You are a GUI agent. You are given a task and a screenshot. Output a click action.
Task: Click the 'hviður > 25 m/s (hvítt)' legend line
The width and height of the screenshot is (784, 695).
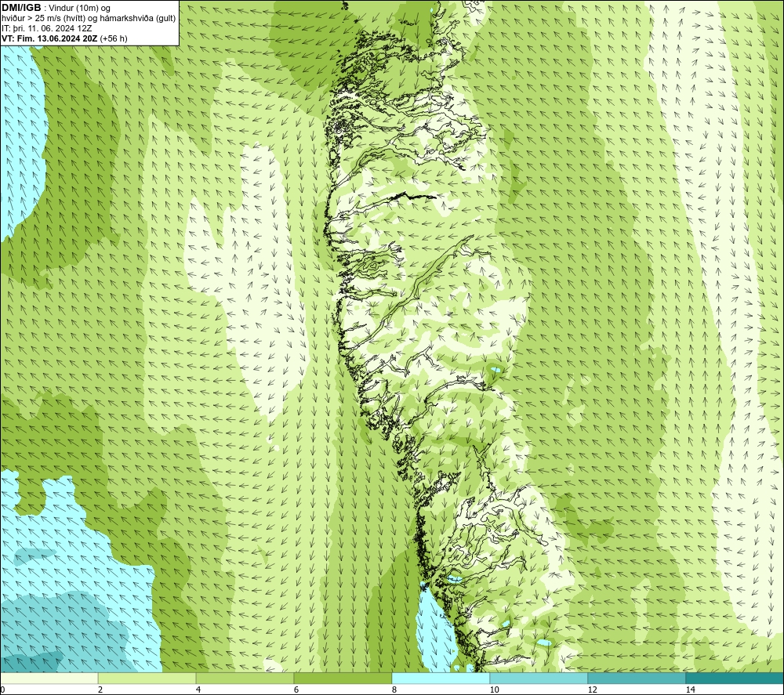[89, 19]
